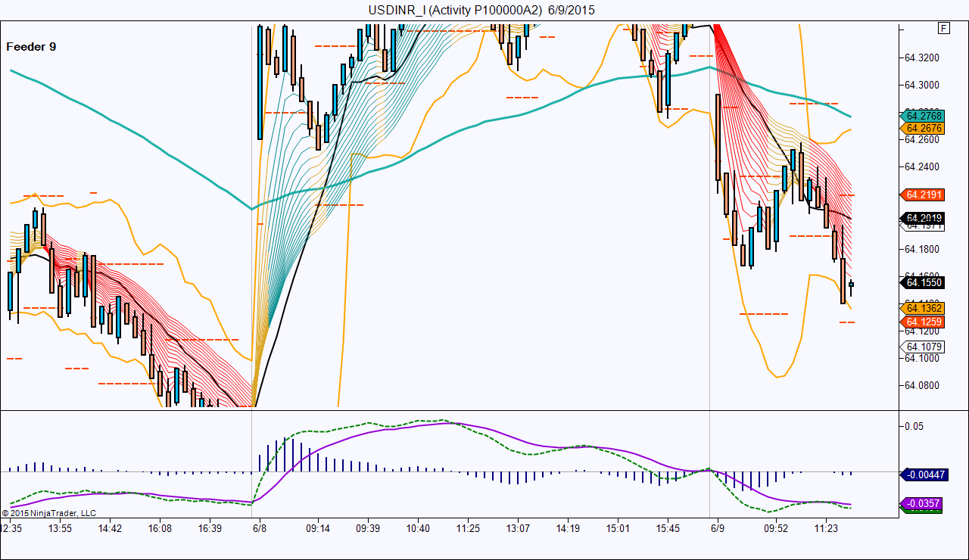Click the white 64.1079 price marker
The image size is (969, 560).
921,347
